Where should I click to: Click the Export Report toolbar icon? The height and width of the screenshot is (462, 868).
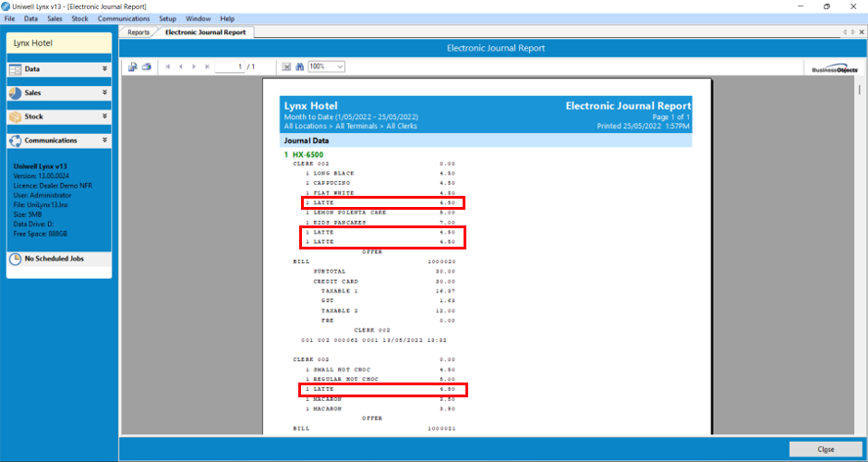point(133,67)
